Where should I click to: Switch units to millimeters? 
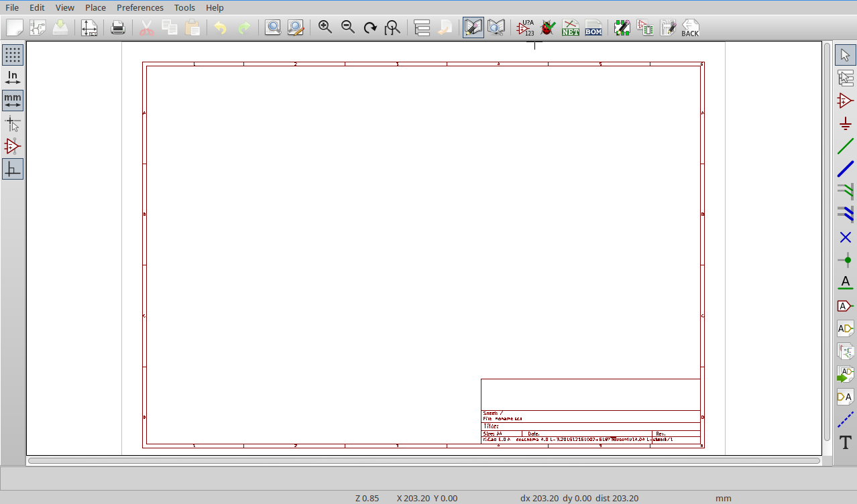tap(13, 101)
